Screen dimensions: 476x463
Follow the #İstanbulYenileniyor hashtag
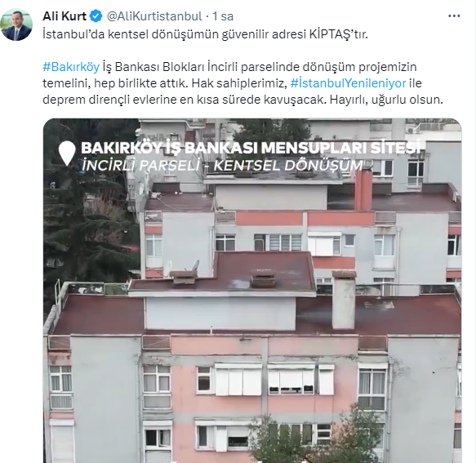click(x=348, y=83)
